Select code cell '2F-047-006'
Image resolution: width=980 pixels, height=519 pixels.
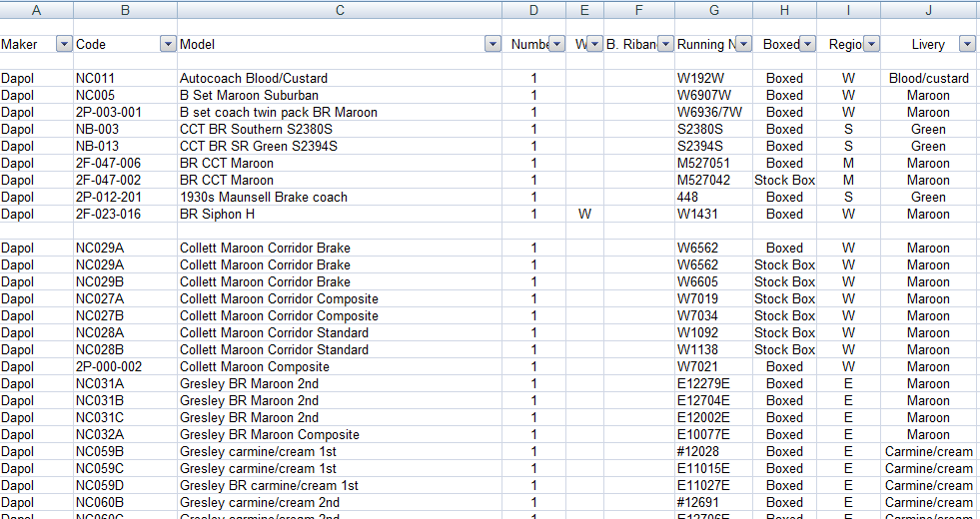click(x=126, y=163)
